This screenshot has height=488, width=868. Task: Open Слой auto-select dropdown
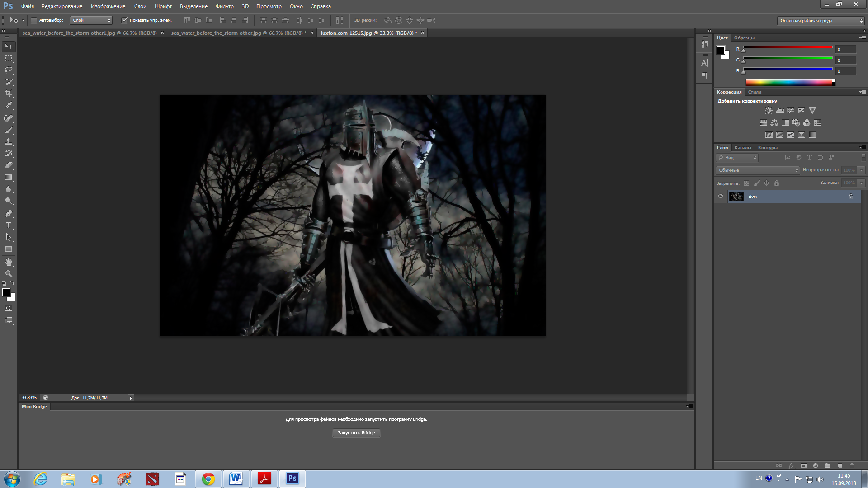point(91,20)
